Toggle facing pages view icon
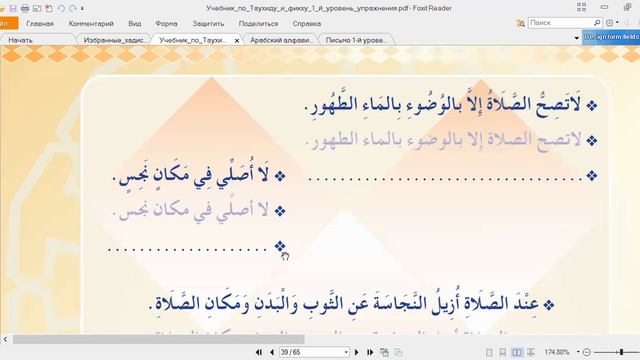Screen dimensions: 640x360 tap(517, 352)
